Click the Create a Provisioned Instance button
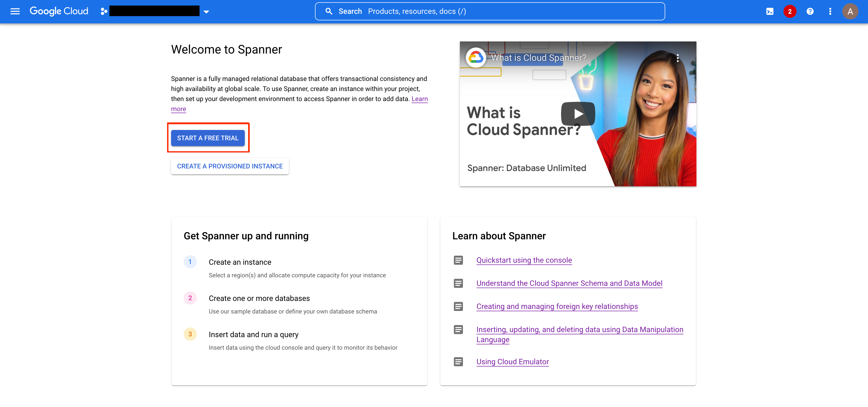Image resolution: width=868 pixels, height=407 pixels. 230,165
